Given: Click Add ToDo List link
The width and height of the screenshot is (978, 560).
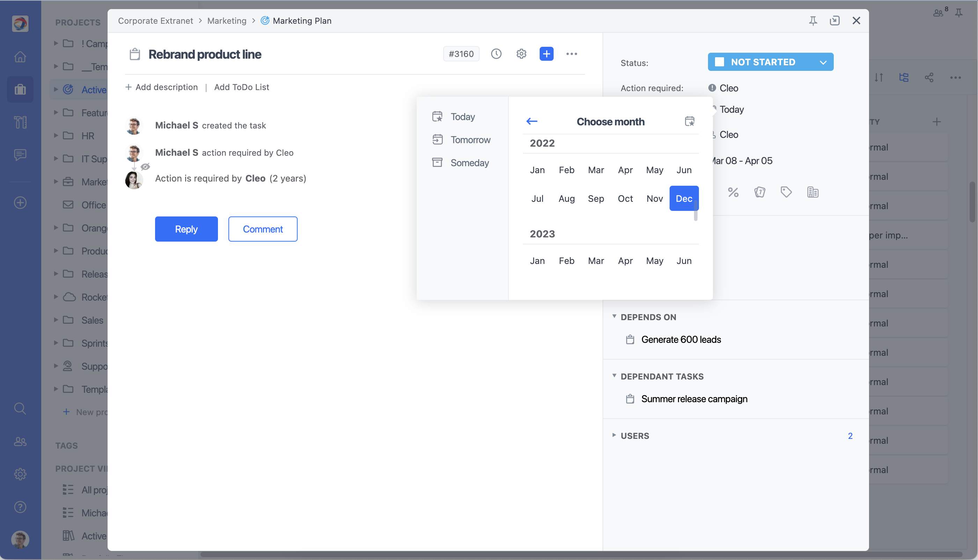Looking at the screenshot, I should click(x=242, y=87).
